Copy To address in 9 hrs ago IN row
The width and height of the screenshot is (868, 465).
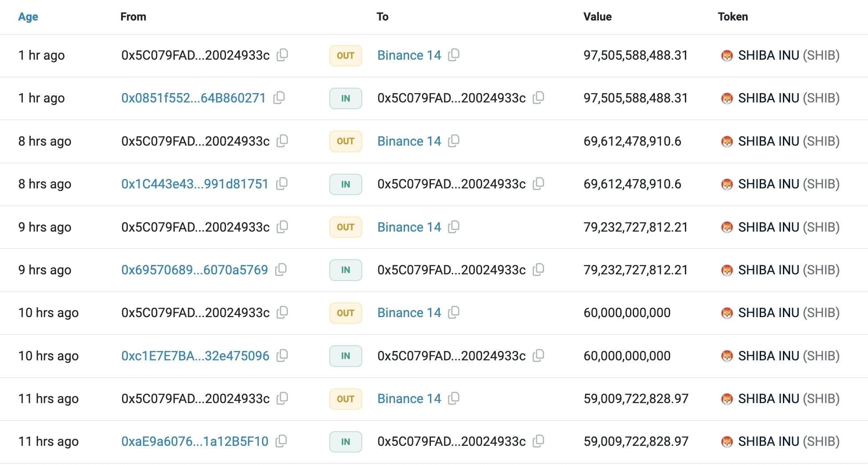[x=538, y=270]
